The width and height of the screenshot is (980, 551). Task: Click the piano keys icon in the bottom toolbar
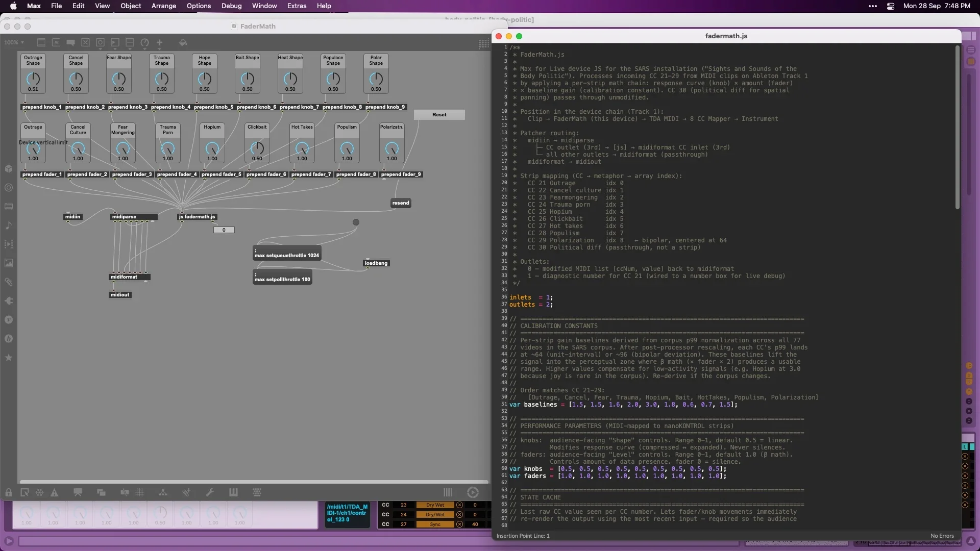pyautogui.click(x=233, y=492)
